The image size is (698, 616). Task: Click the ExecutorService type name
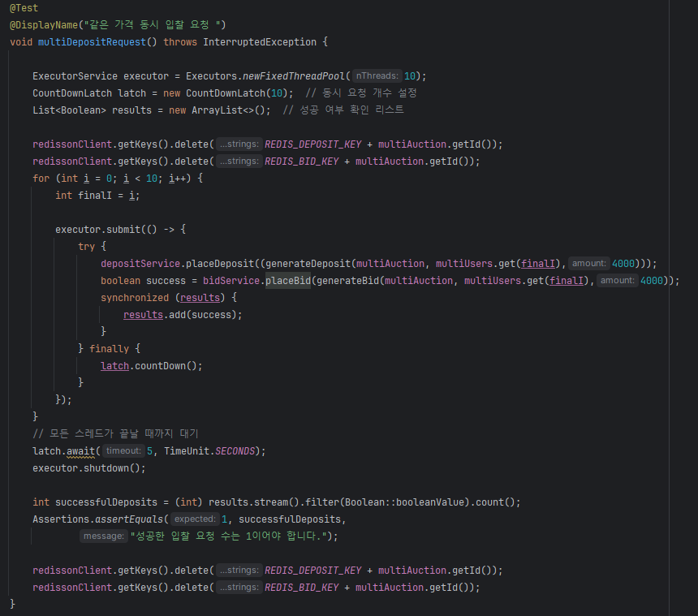point(75,76)
